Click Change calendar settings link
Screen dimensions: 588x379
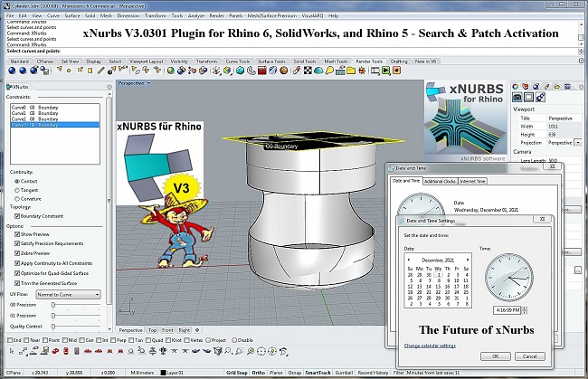coord(430,346)
